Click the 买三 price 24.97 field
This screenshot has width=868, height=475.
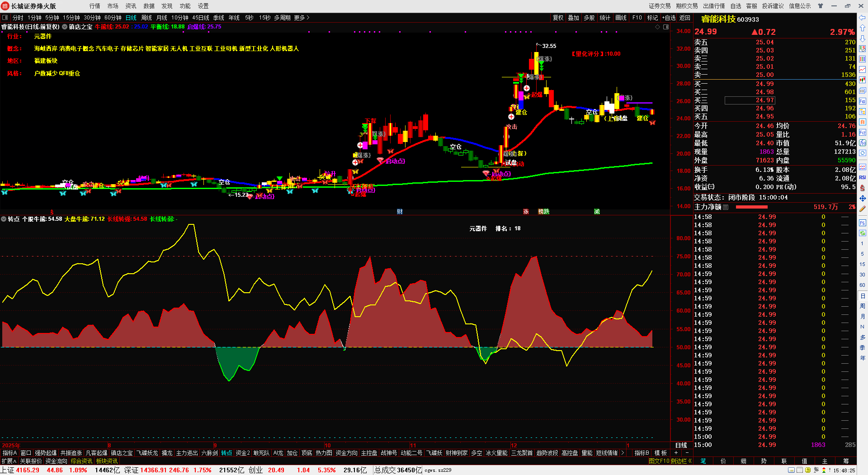click(750, 100)
